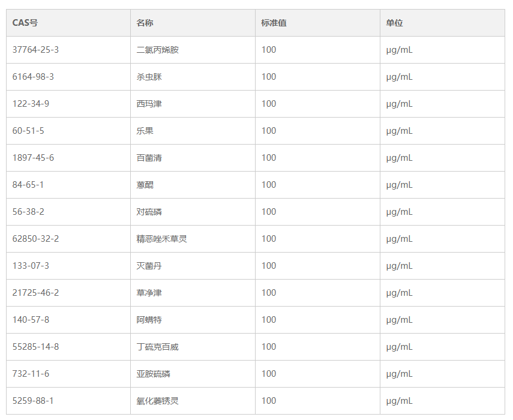Select the 精恶唑禾草灵 name cell
Image resolution: width=513 pixels, height=420 pixels.
[162, 239]
